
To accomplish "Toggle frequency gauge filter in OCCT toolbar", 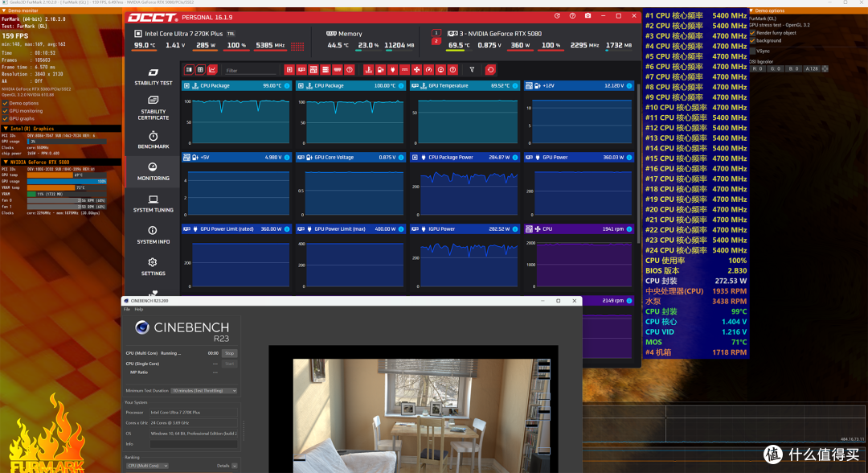I will pyautogui.click(x=429, y=70).
